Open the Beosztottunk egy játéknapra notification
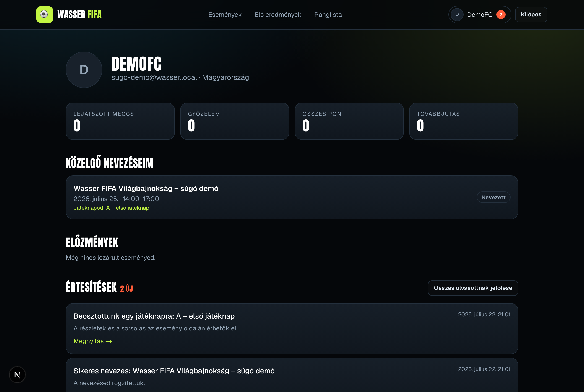The width and height of the screenshot is (584, 392). (292, 328)
